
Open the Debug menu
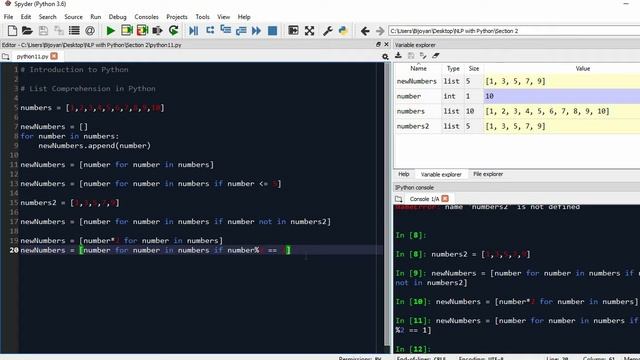click(118, 17)
